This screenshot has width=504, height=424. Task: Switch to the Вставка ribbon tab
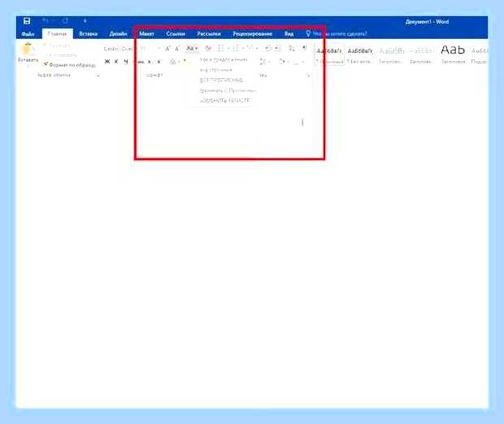[x=88, y=34]
